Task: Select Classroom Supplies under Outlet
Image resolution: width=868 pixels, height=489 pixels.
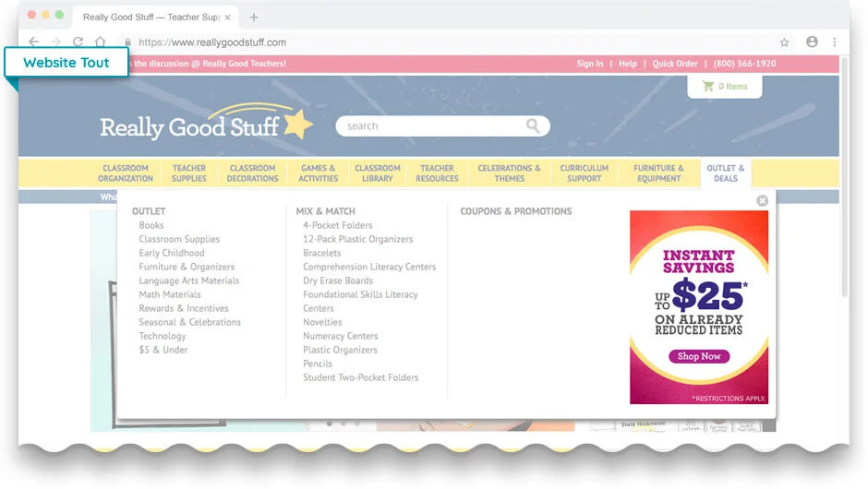Action: coord(179,239)
